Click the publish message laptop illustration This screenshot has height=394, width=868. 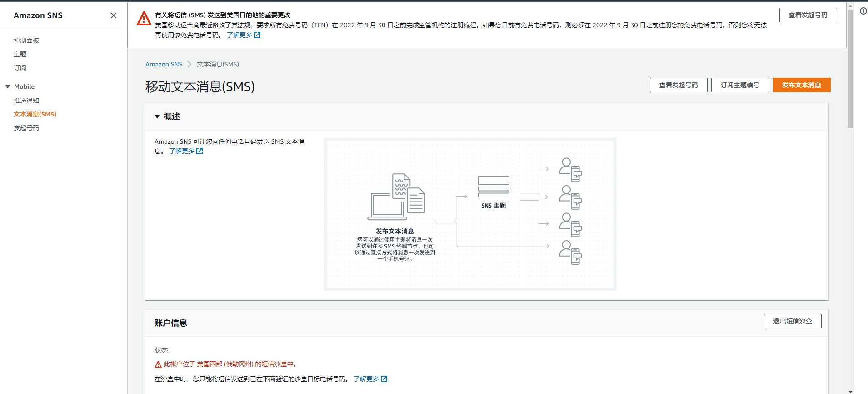[396, 197]
